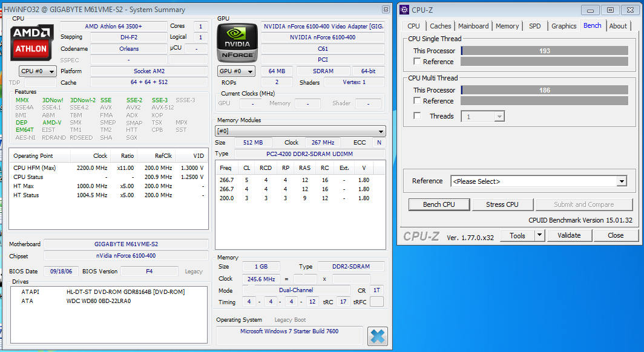The image size is (644, 352).
Task: Click the Validate button
Action: tap(569, 235)
